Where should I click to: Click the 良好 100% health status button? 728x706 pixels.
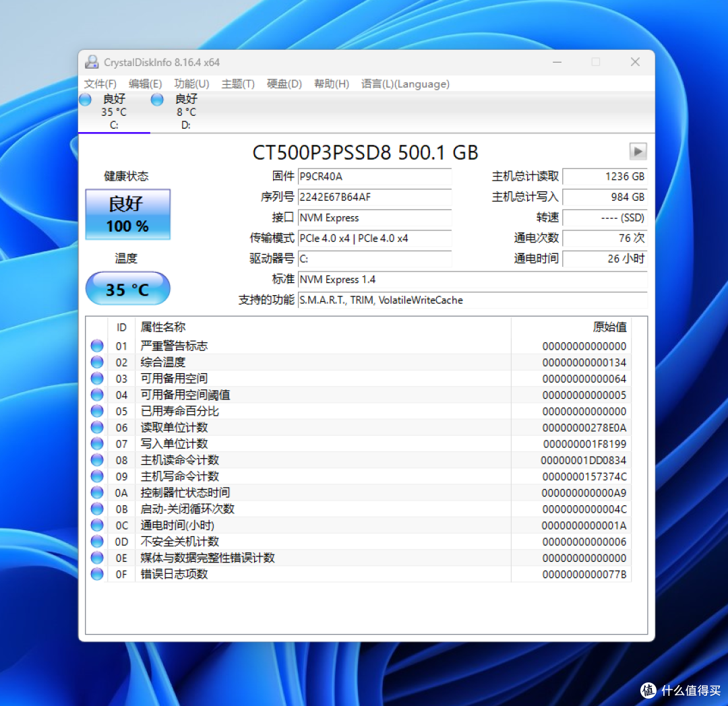(x=127, y=214)
